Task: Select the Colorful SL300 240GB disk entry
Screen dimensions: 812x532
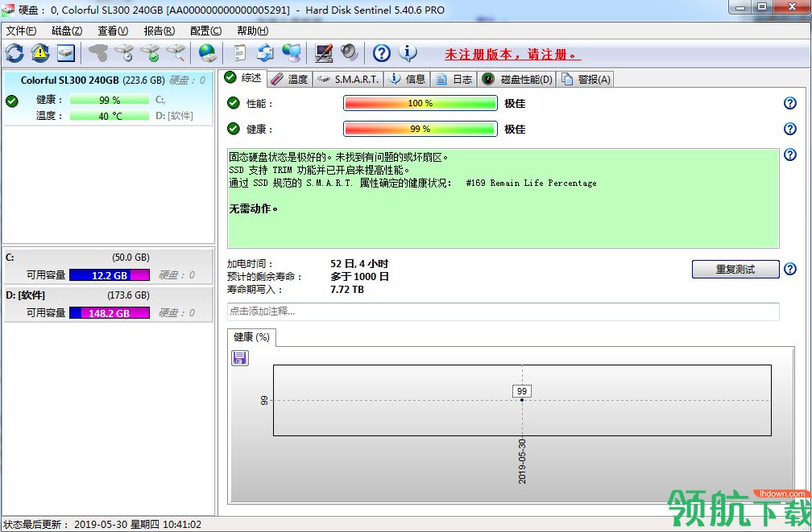Action: pyautogui.click(x=108, y=98)
